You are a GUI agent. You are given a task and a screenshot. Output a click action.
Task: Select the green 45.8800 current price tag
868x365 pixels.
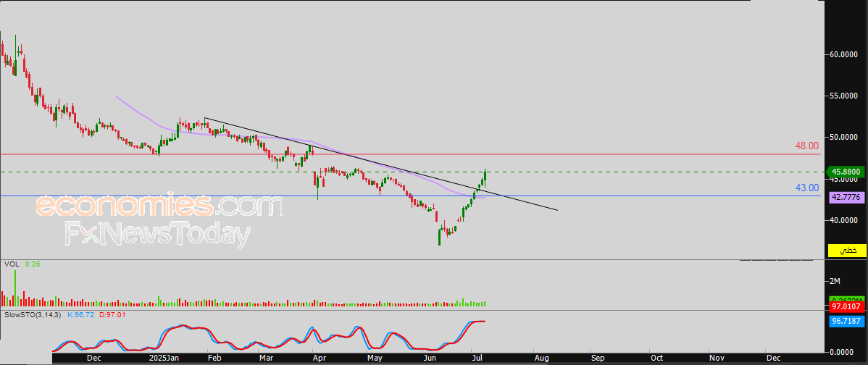(x=846, y=172)
